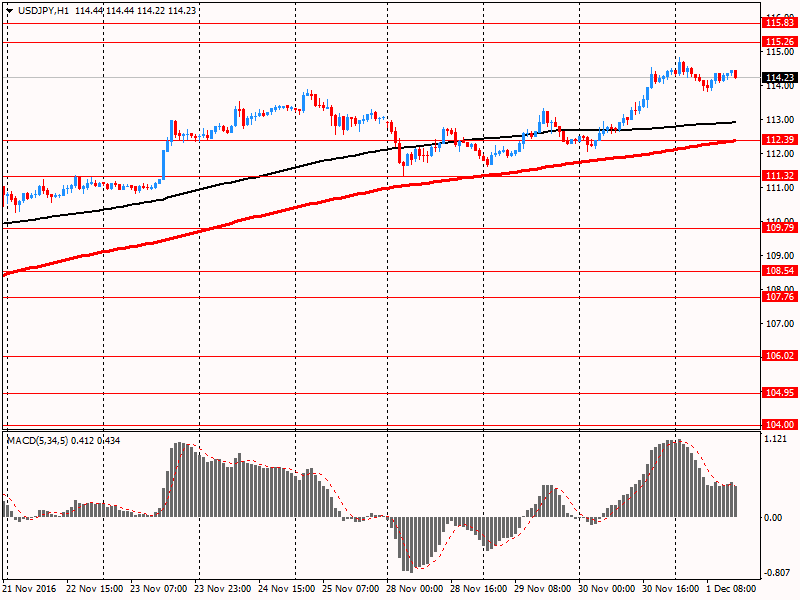
Task: Click the 23 Nov 07:00 time axis label
Action: (159, 588)
